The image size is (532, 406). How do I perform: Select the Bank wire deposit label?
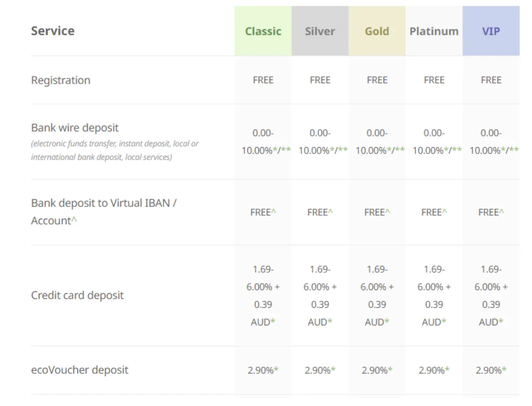(x=75, y=128)
